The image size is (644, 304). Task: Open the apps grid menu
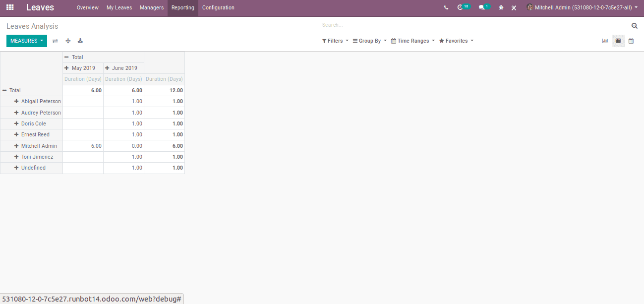[10, 7]
